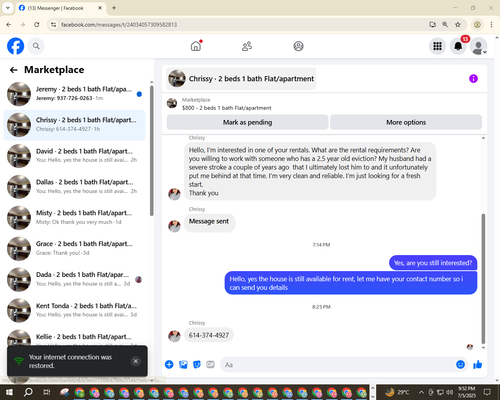Click 'Yes, are you still interested?' bubble

(x=433, y=263)
